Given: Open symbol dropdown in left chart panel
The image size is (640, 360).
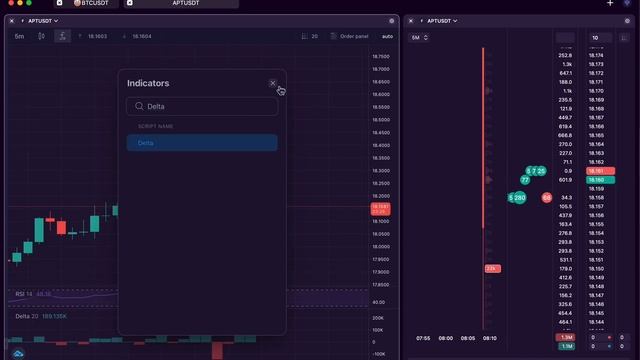Looking at the screenshot, I should [x=43, y=21].
